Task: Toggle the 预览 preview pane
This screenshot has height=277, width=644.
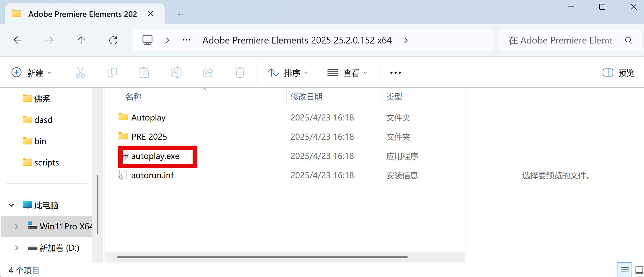Action: (x=618, y=73)
